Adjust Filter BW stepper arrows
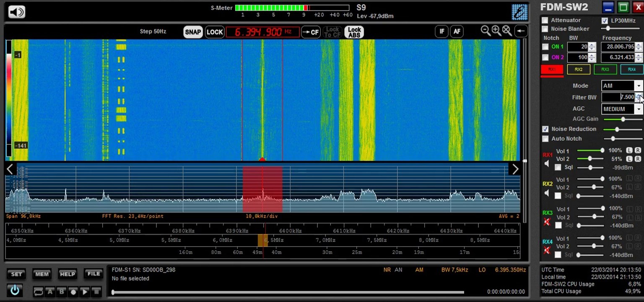The image size is (644, 302). pyautogui.click(x=639, y=97)
